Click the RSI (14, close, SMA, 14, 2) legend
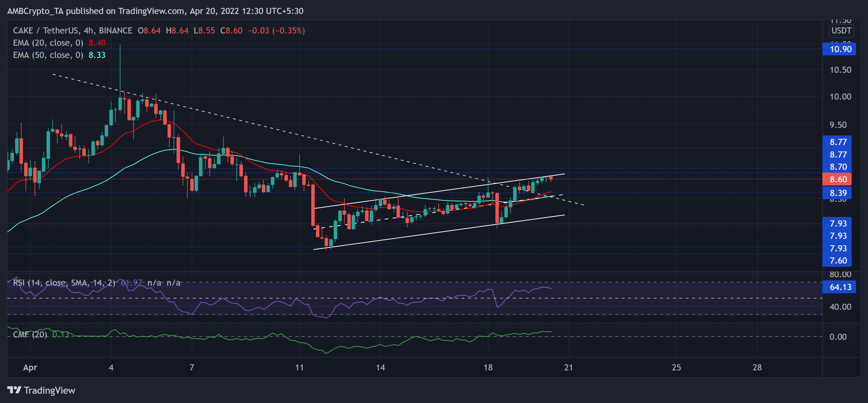Screen dimensions: 868x403 tap(64, 283)
